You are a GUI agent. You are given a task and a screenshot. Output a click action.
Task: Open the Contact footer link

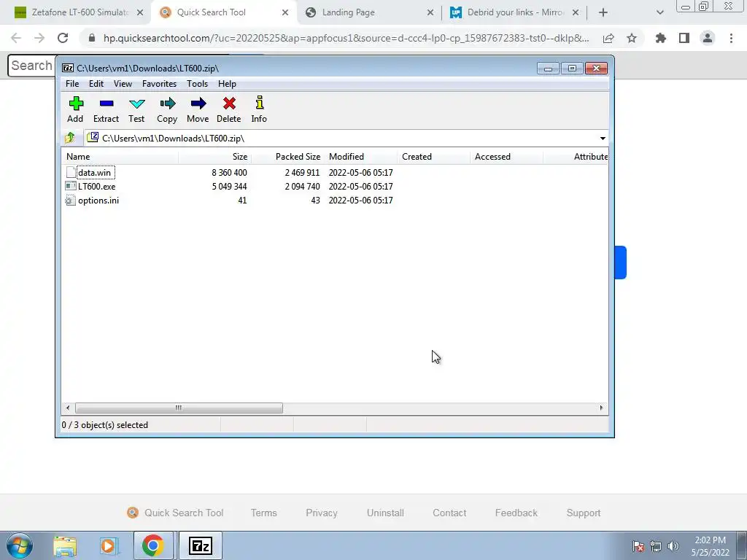[449, 513]
